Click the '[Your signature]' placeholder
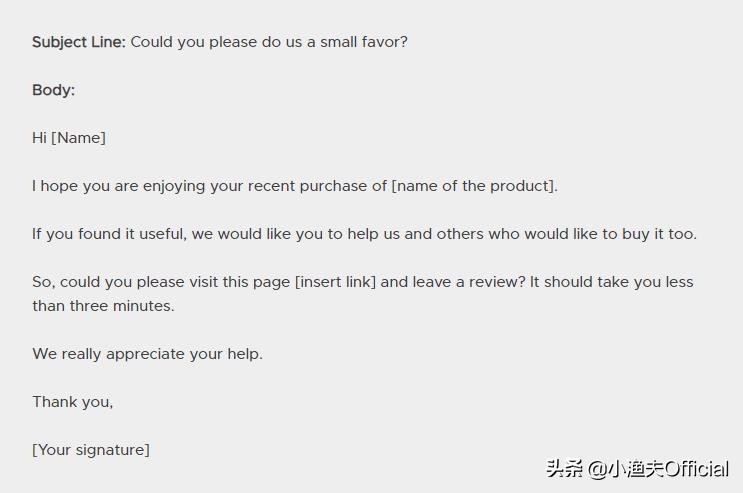Image resolution: width=743 pixels, height=493 pixels. coord(91,450)
